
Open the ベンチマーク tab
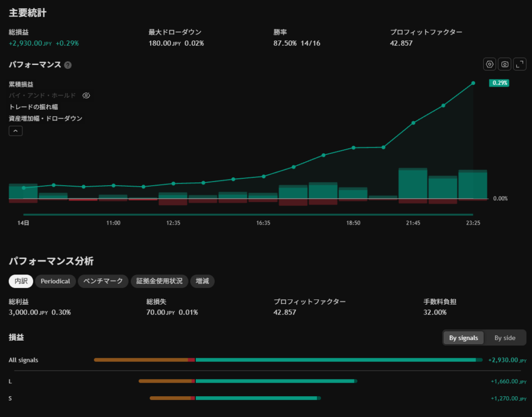(x=103, y=281)
